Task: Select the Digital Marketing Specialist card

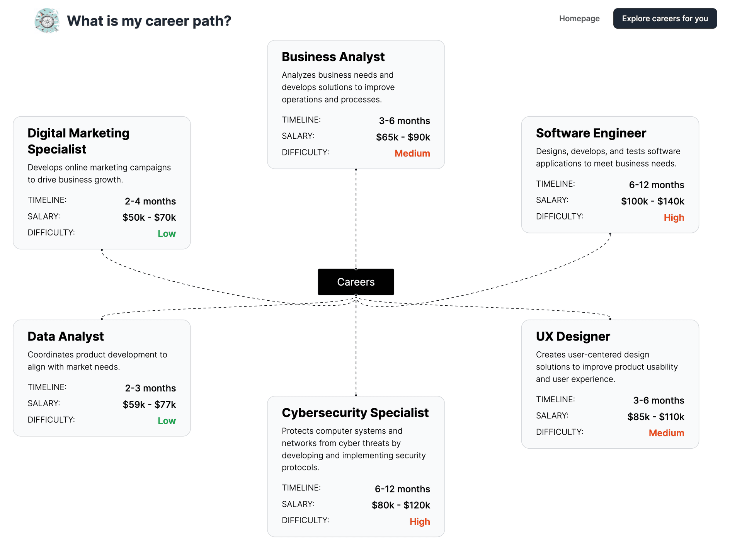Action: (x=102, y=183)
